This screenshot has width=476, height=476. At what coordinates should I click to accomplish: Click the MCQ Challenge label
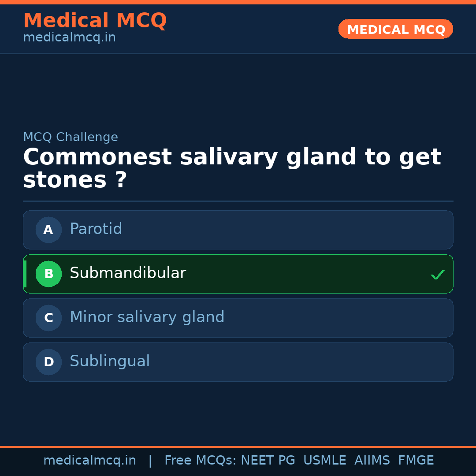(71, 137)
